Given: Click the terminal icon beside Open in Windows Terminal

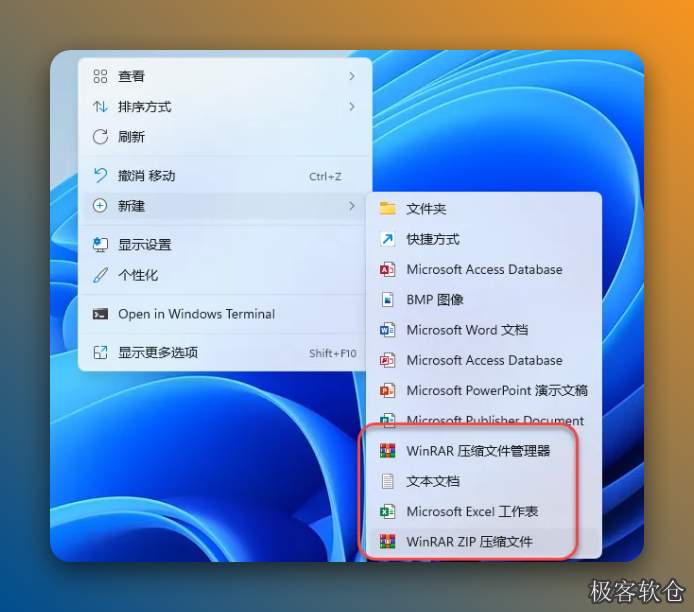Looking at the screenshot, I should click(x=100, y=314).
